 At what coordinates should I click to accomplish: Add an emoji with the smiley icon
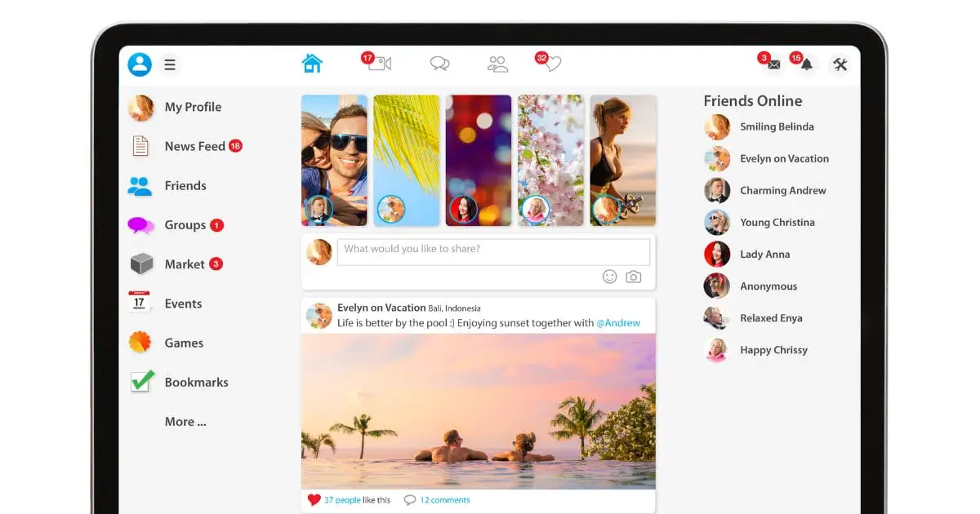pyautogui.click(x=609, y=277)
